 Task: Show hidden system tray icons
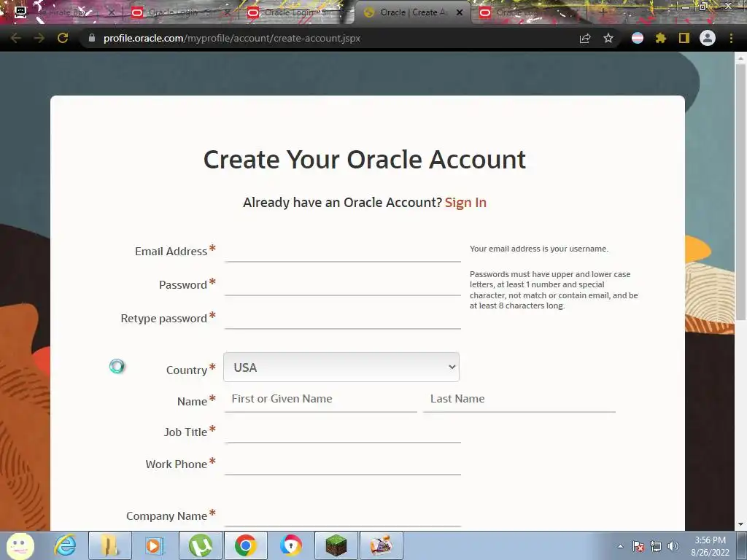point(620,546)
